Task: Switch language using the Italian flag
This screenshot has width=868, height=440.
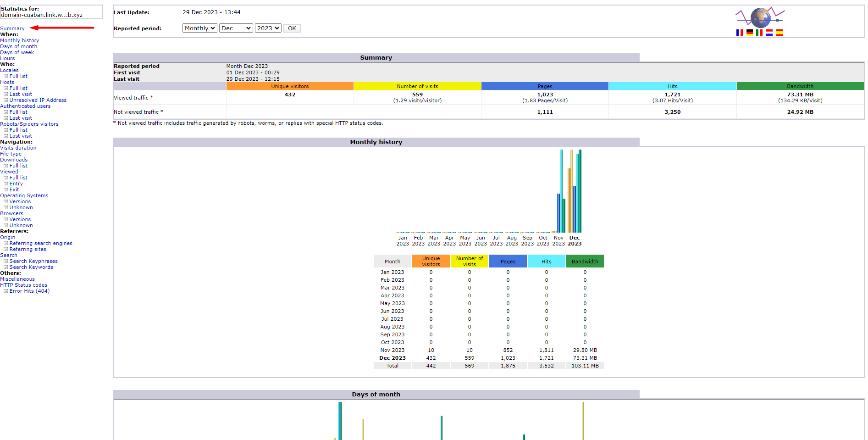Action: coord(759,33)
